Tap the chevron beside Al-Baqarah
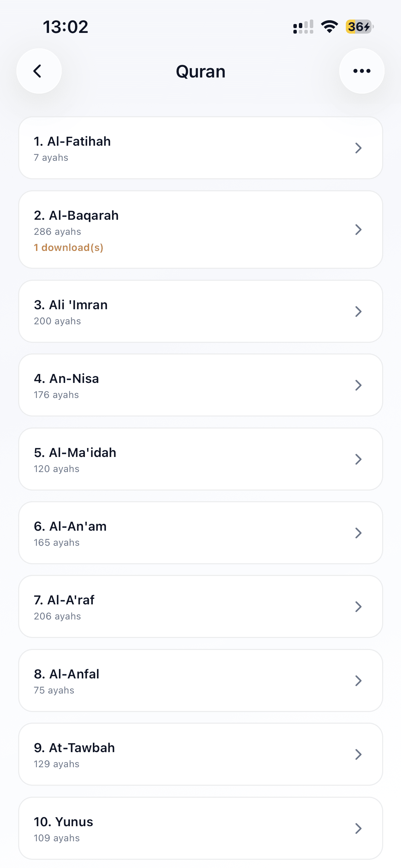This screenshot has width=401, height=868. (358, 230)
